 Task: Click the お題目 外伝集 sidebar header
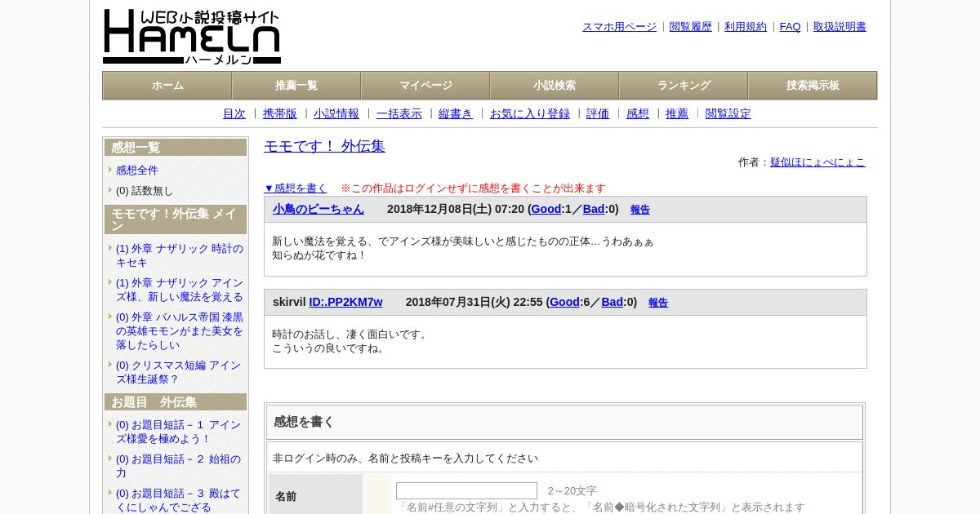[176, 402]
